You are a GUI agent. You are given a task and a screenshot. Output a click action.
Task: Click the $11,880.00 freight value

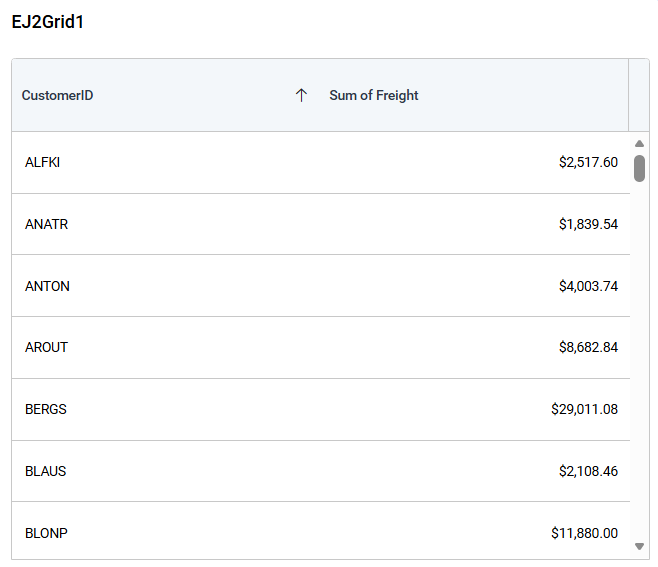(584, 533)
